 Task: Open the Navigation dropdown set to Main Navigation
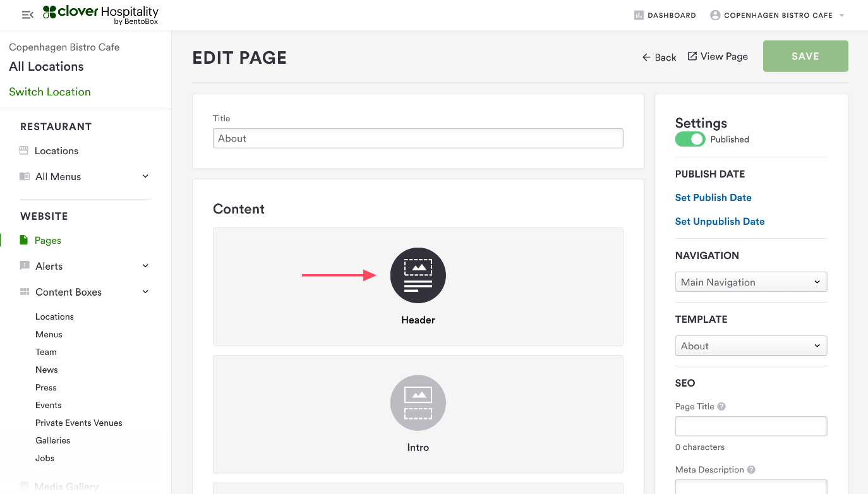[751, 282]
